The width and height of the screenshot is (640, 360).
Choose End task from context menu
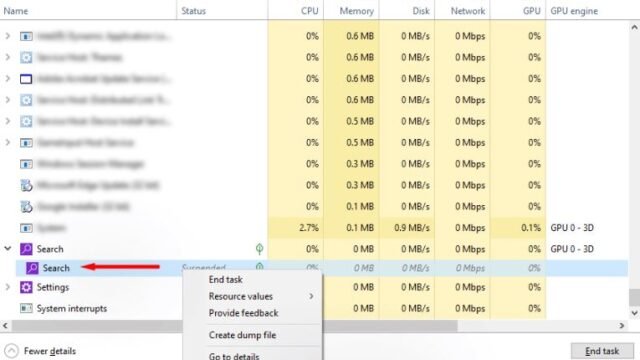tap(225, 280)
